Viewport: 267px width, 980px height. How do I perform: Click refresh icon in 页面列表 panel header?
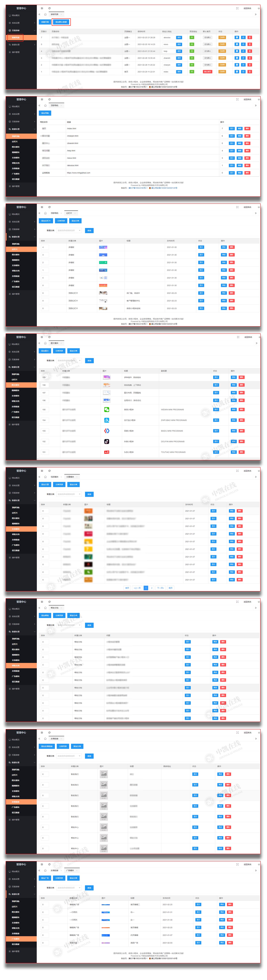coord(49,8)
